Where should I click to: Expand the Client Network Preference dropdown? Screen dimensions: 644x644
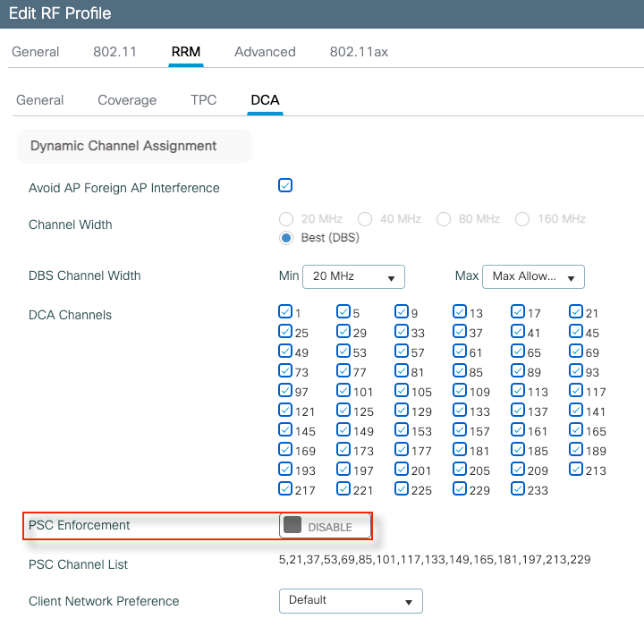coord(351,600)
